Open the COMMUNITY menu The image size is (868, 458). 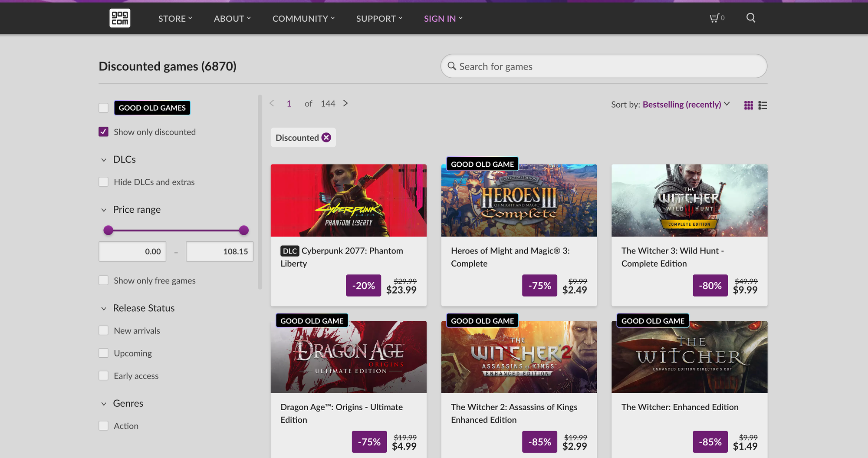point(303,18)
